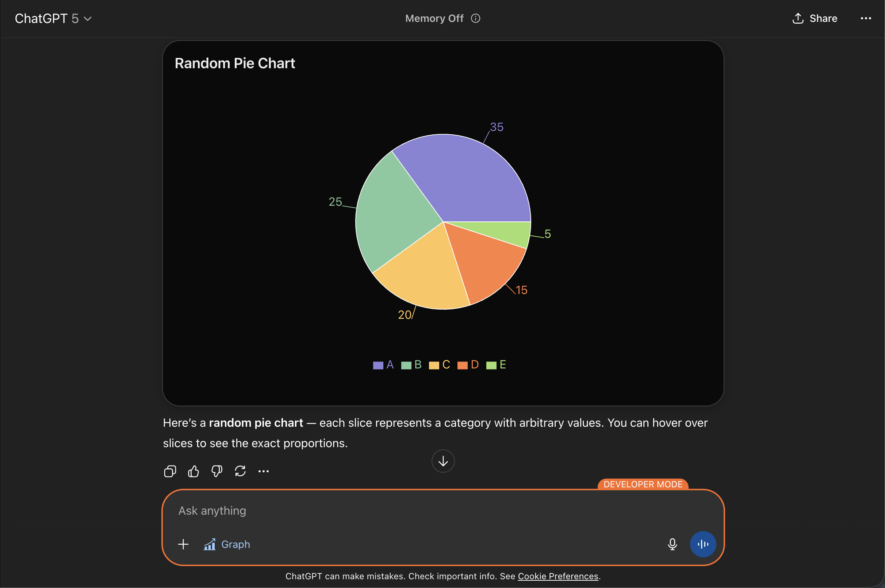
Task: Click the Developer Mode badge
Action: 643,484
